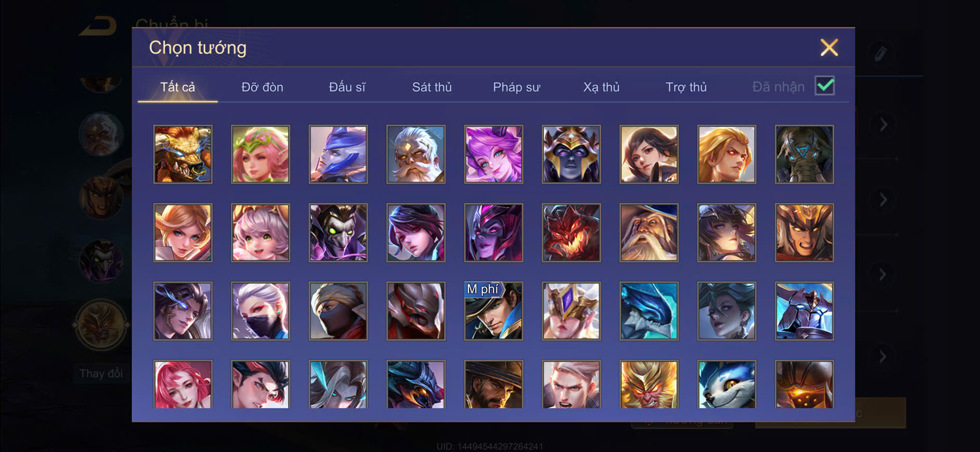The image size is (980, 452).
Task: Select the blue armored robot hero
Action: [804, 311]
